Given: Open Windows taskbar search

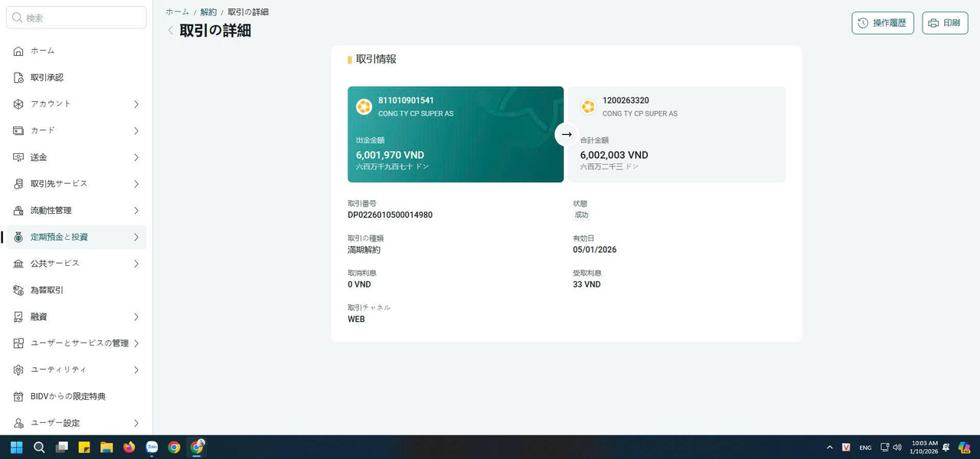Looking at the screenshot, I should pyautogui.click(x=39, y=448).
